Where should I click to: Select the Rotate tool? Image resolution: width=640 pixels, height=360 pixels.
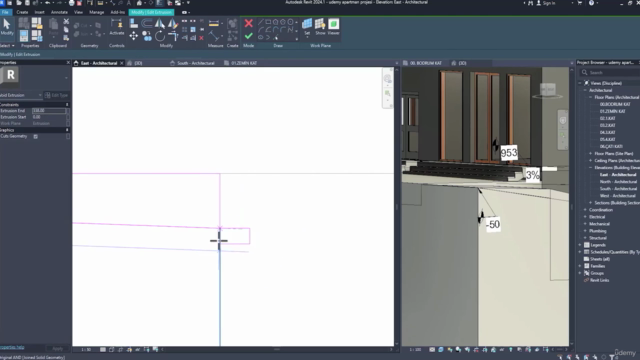pos(160,37)
